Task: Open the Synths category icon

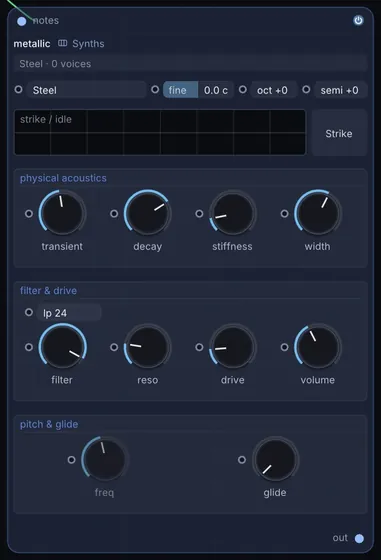Action: (62, 43)
